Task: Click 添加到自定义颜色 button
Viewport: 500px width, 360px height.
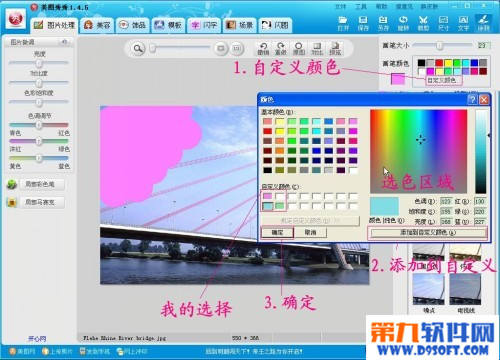Action: [x=428, y=233]
